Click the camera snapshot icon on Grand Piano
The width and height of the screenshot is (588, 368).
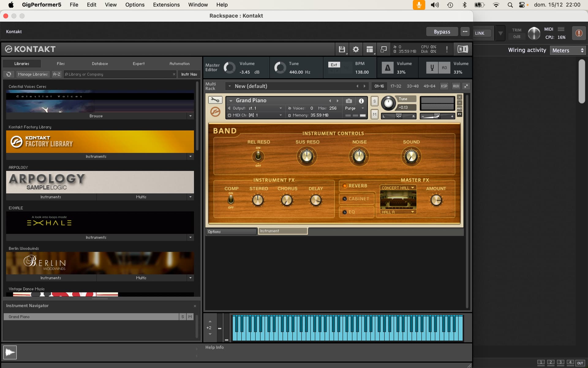349,101
